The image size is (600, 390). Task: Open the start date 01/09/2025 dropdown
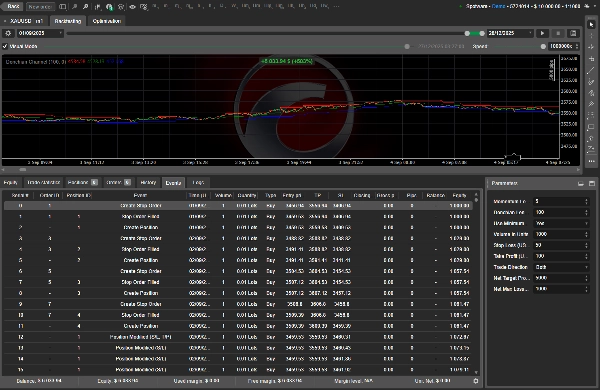40,33
